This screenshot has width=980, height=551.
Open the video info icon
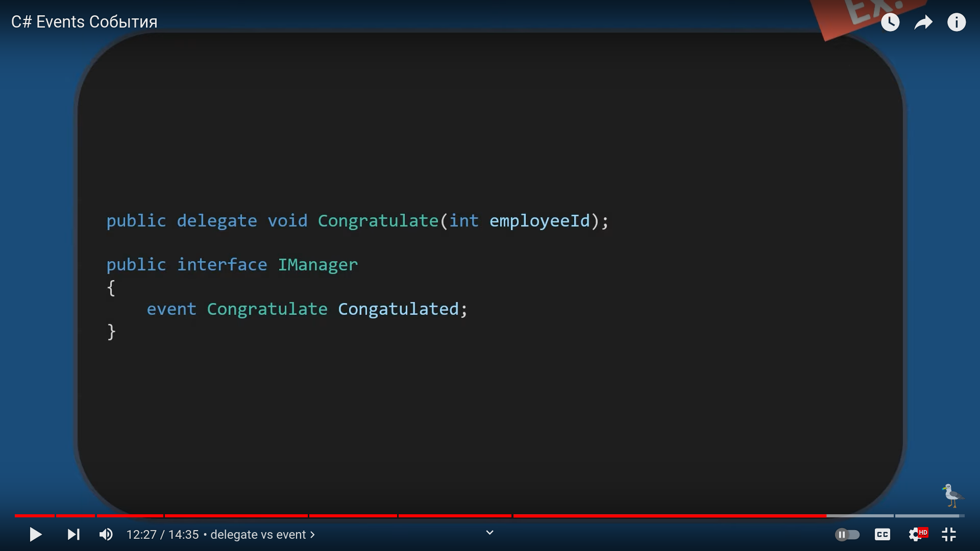(957, 22)
